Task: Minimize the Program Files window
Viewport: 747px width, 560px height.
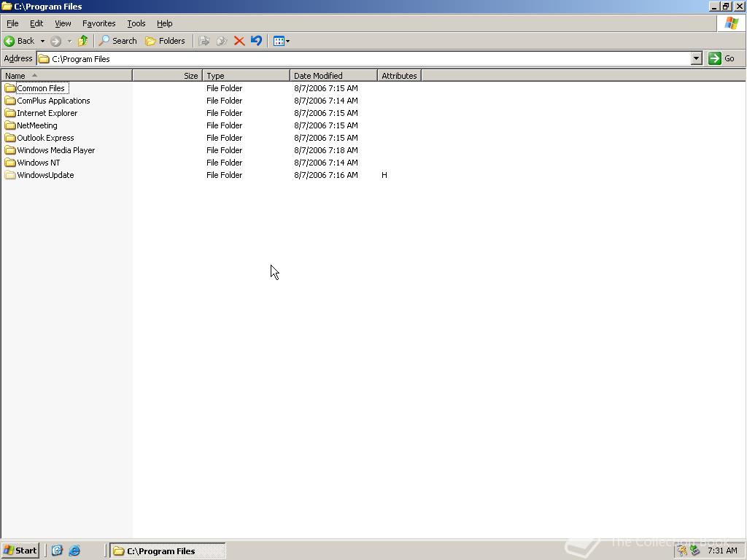Action: (713, 6)
